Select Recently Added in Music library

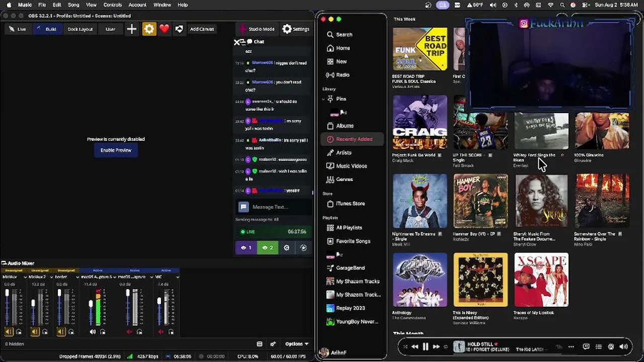coord(353,139)
